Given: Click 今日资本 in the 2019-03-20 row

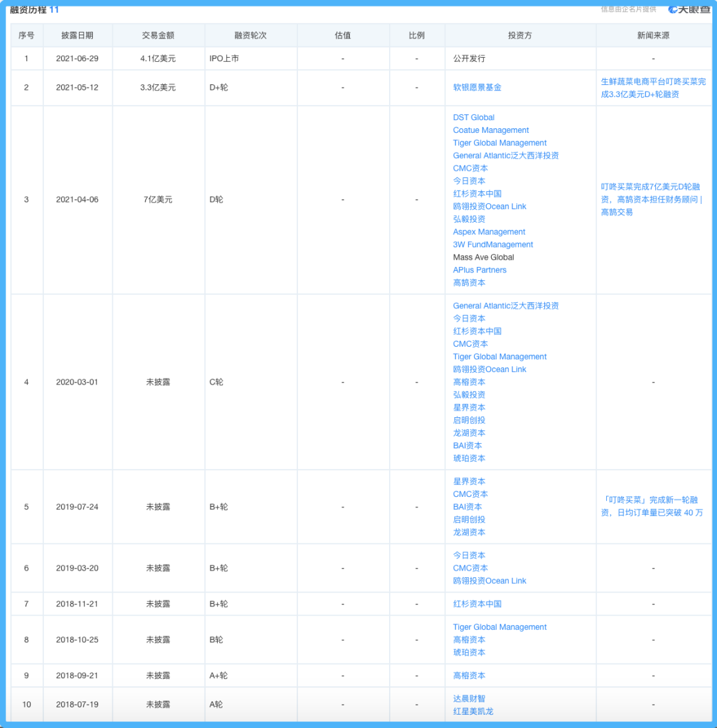Looking at the screenshot, I should [x=469, y=555].
